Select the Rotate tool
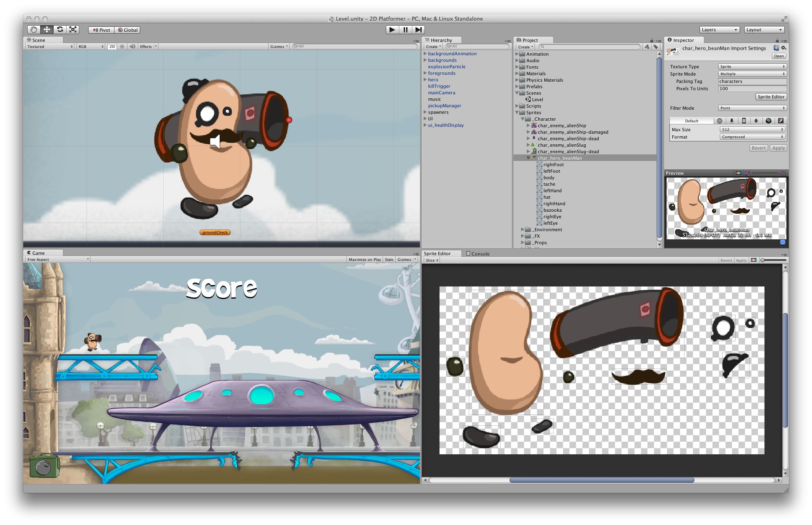This screenshot has width=812, height=525. (x=60, y=30)
